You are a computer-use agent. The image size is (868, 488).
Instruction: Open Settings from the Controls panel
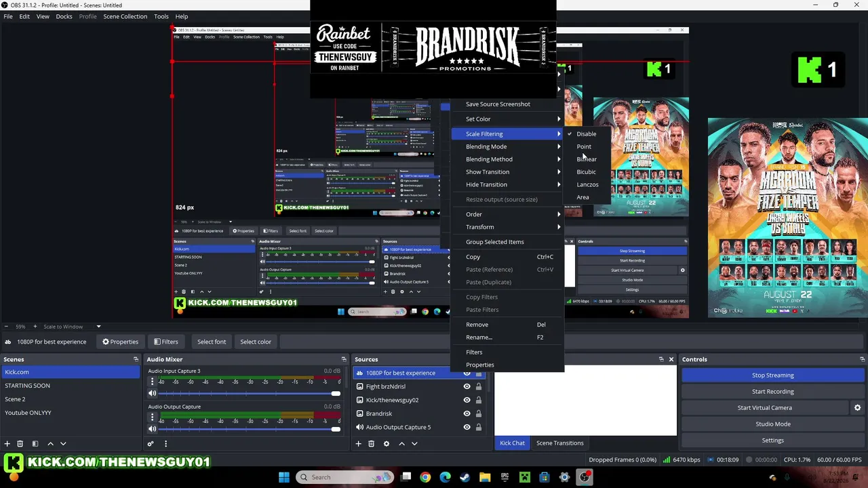coord(772,441)
